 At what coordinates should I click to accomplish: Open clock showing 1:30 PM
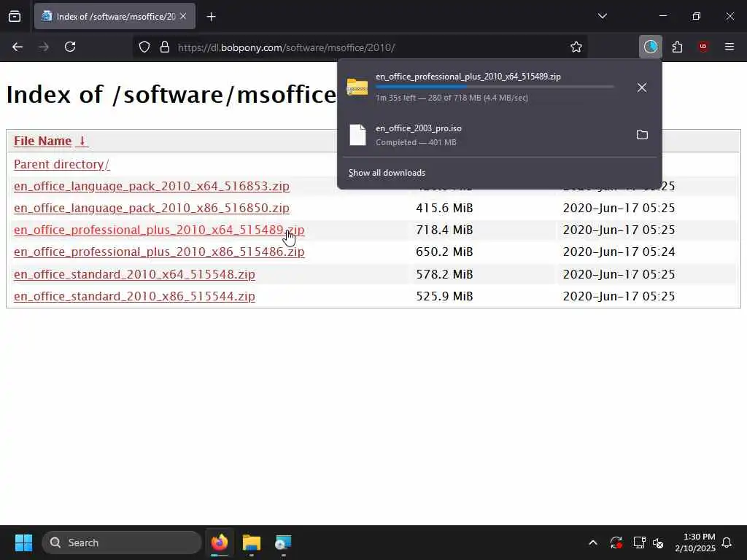(695, 542)
